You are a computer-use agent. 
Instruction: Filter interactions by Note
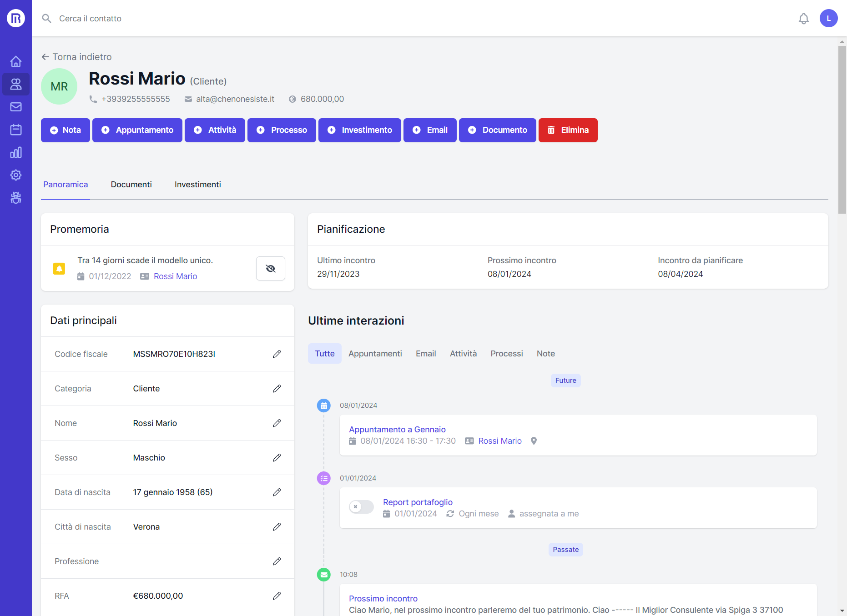coord(546,354)
